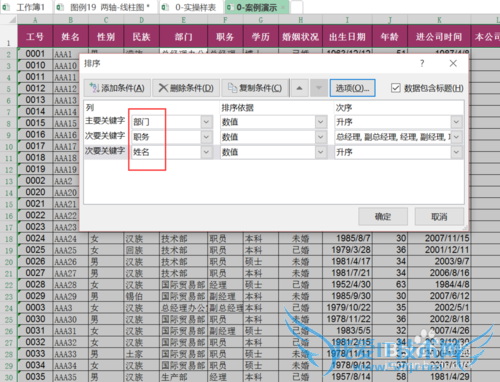500x382 pixels.
Task: Open sort-basis dropdown for the 姓名 row
Action: point(320,152)
